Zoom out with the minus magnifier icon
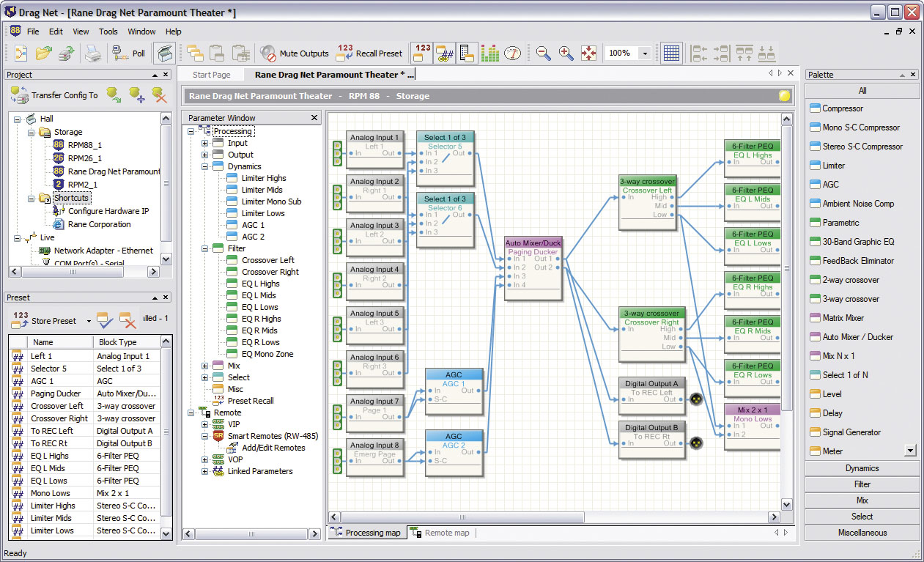The height and width of the screenshot is (562, 924). pyautogui.click(x=543, y=53)
